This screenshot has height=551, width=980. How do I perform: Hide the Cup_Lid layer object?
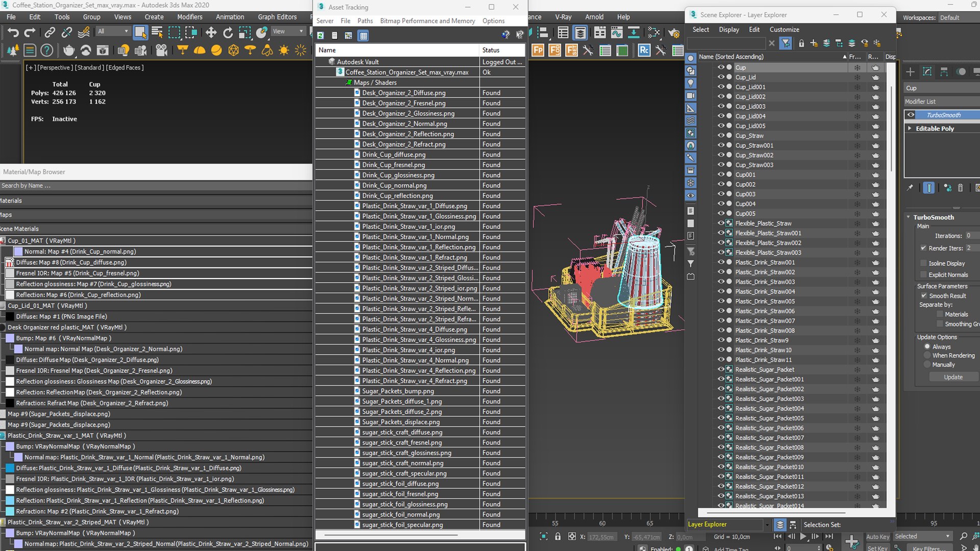[x=721, y=77]
